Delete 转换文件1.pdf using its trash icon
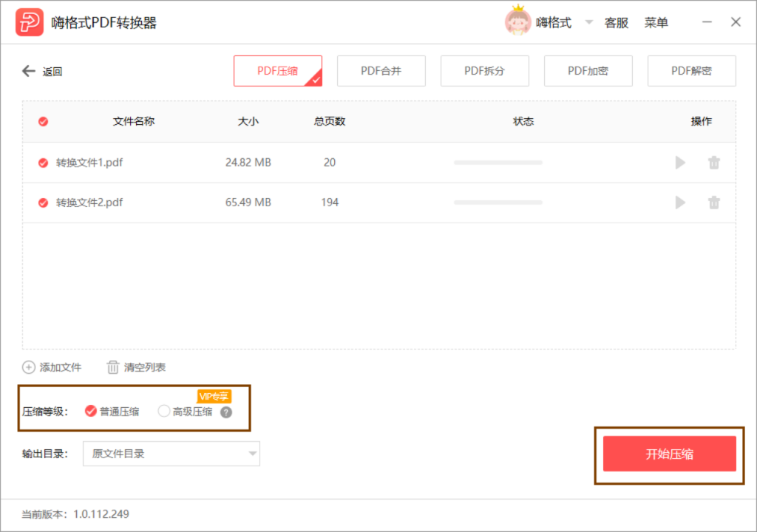Image resolution: width=757 pixels, height=532 pixels. click(713, 163)
